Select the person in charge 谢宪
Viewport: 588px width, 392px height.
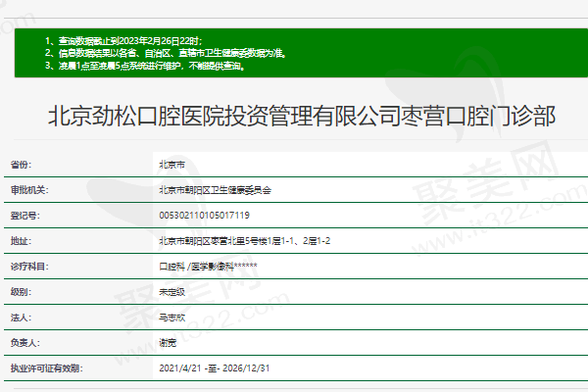(x=168, y=343)
